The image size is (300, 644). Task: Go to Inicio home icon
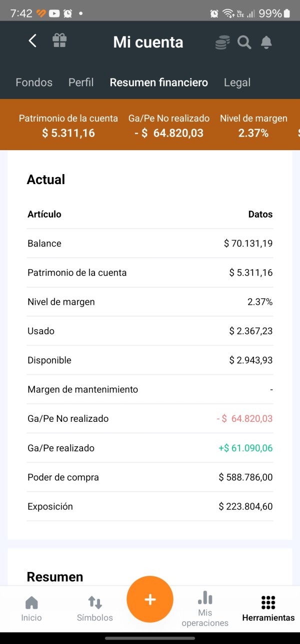point(31,608)
